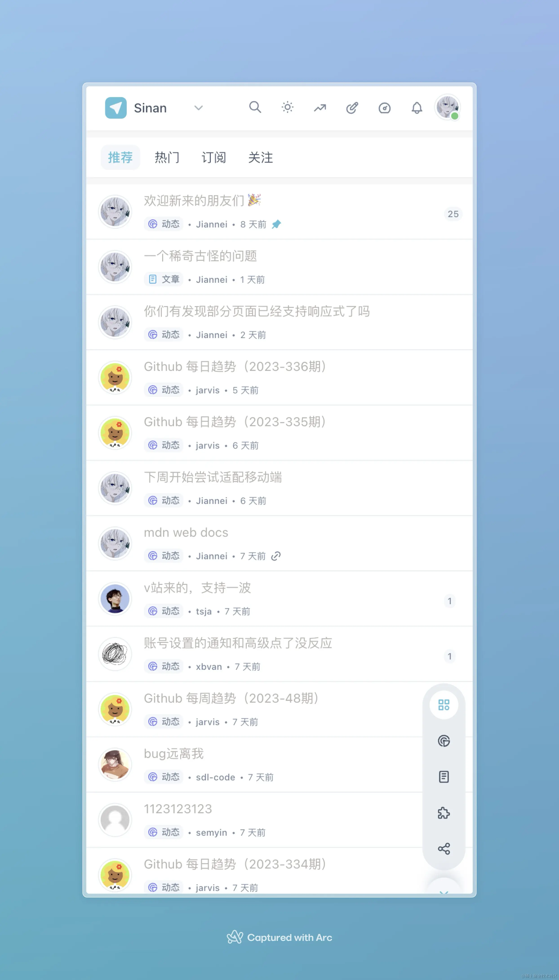559x980 pixels.
Task: Toggle light mode sun icon
Action: [x=287, y=107]
